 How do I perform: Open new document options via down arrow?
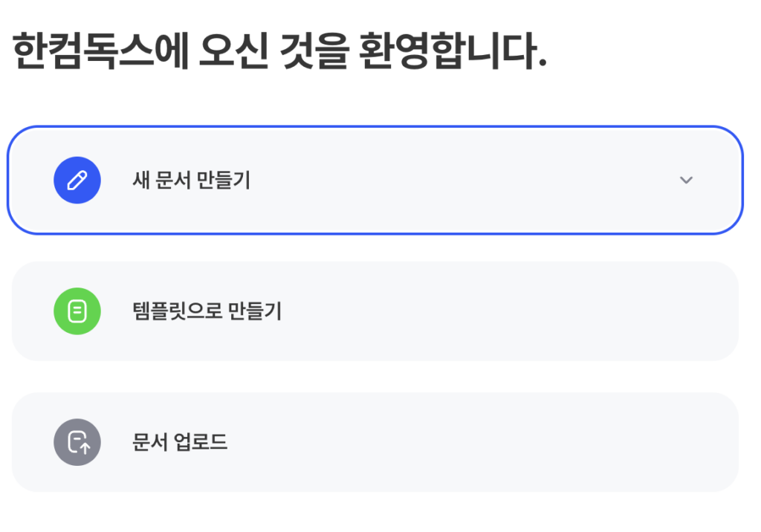tap(686, 181)
